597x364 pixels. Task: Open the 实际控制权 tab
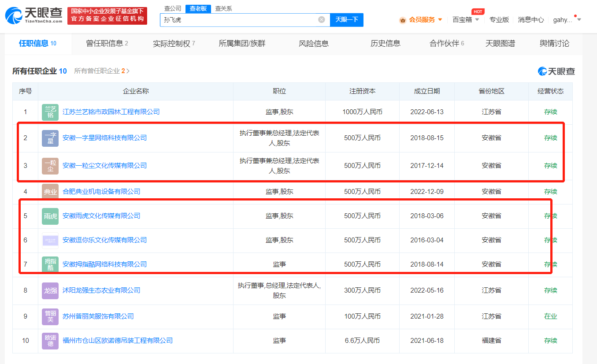click(x=174, y=43)
